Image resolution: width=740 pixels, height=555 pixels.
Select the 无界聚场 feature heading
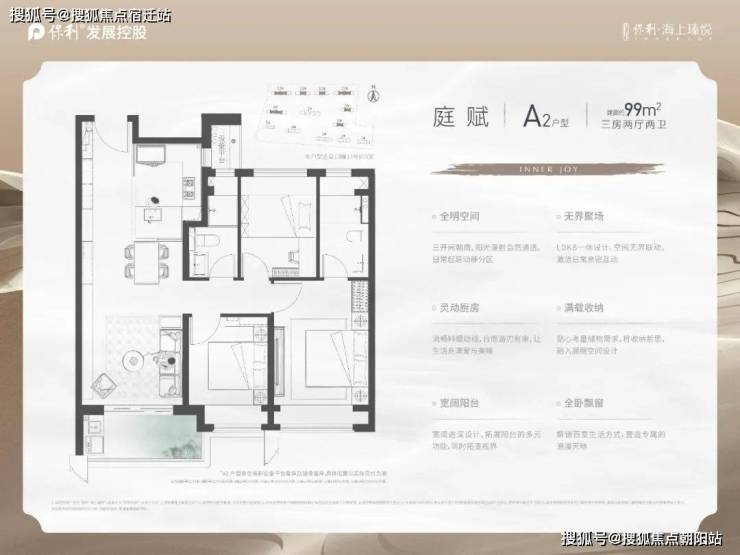(x=583, y=216)
